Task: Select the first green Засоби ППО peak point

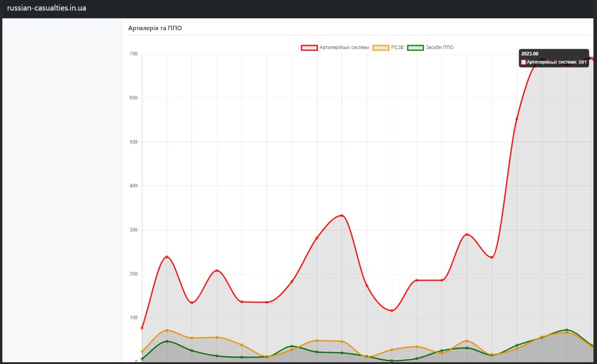Action: coord(167,342)
